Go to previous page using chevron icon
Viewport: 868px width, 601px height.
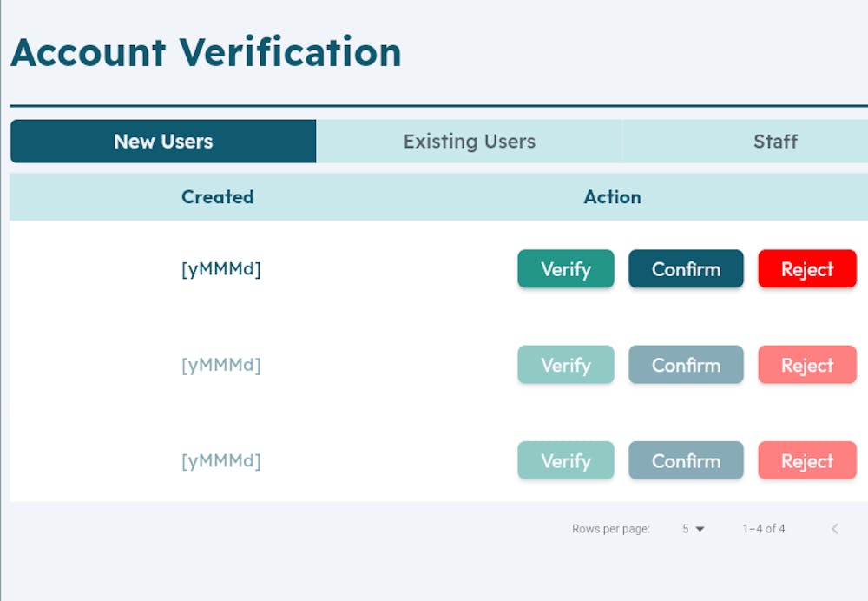point(834,529)
